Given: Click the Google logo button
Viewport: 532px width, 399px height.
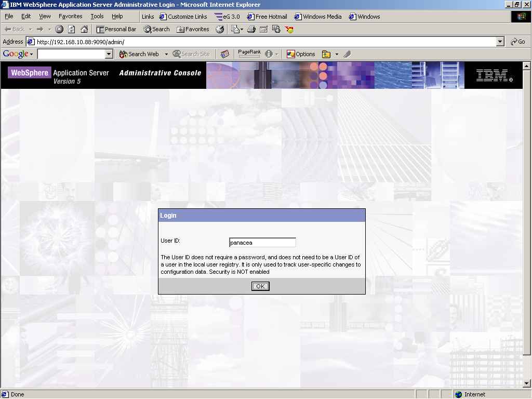Looking at the screenshot, I should tap(15, 54).
